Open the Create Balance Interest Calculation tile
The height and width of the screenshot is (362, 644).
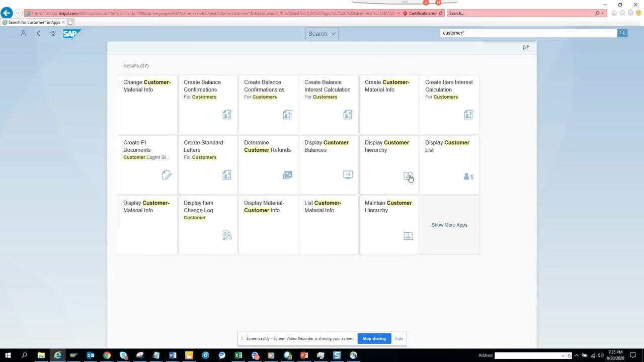click(x=329, y=104)
